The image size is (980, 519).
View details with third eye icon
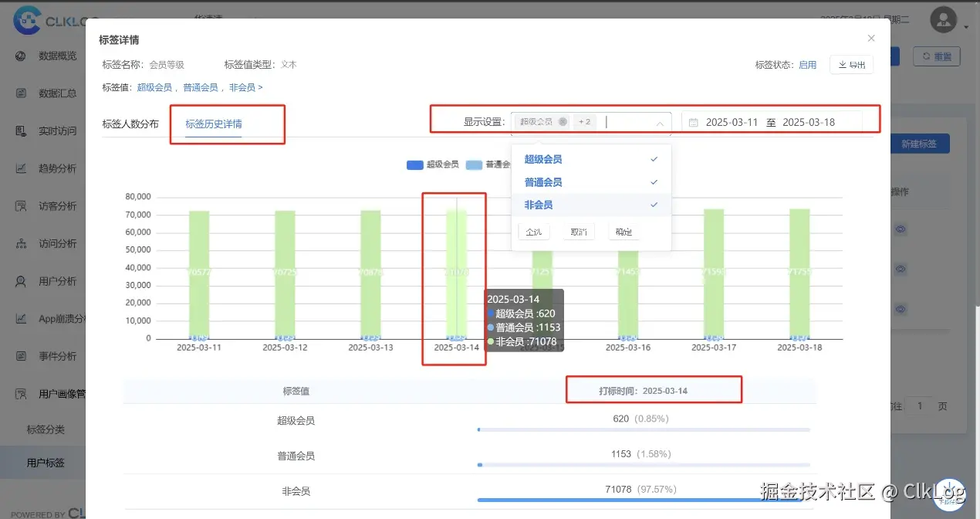[900, 310]
